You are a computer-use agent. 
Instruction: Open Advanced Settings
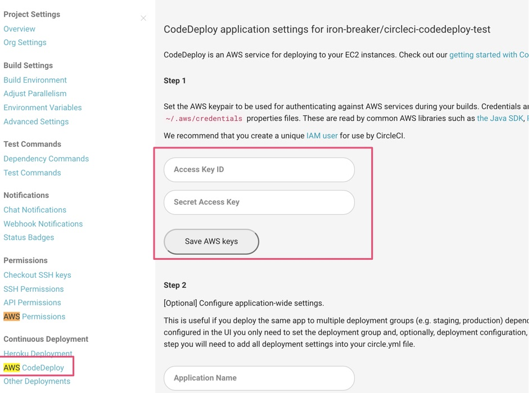click(x=36, y=121)
